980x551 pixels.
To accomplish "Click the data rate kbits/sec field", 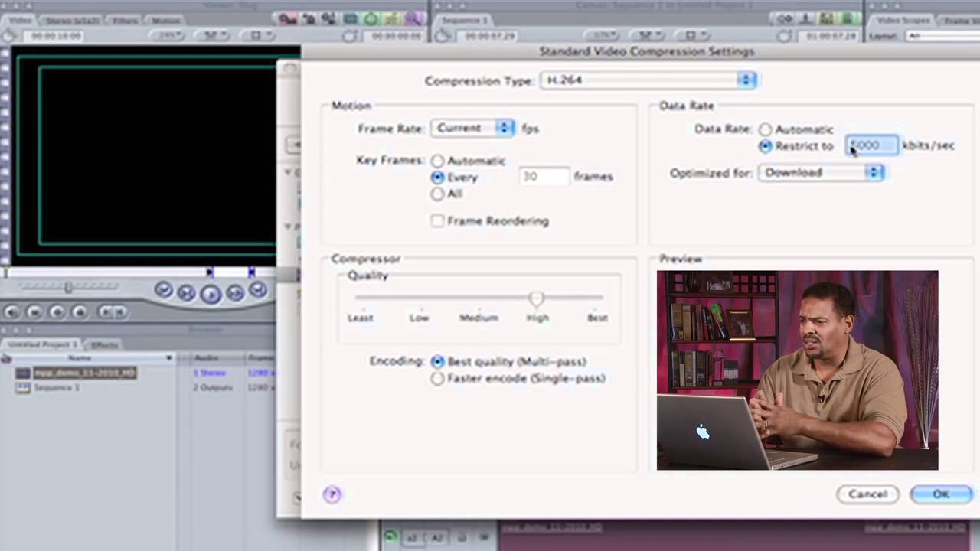I will click(x=872, y=145).
